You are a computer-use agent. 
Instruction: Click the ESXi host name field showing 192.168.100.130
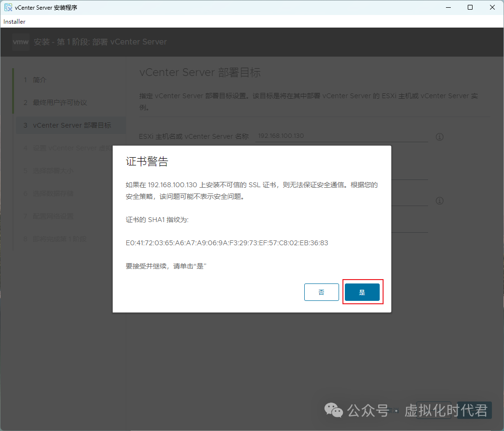[341, 136]
